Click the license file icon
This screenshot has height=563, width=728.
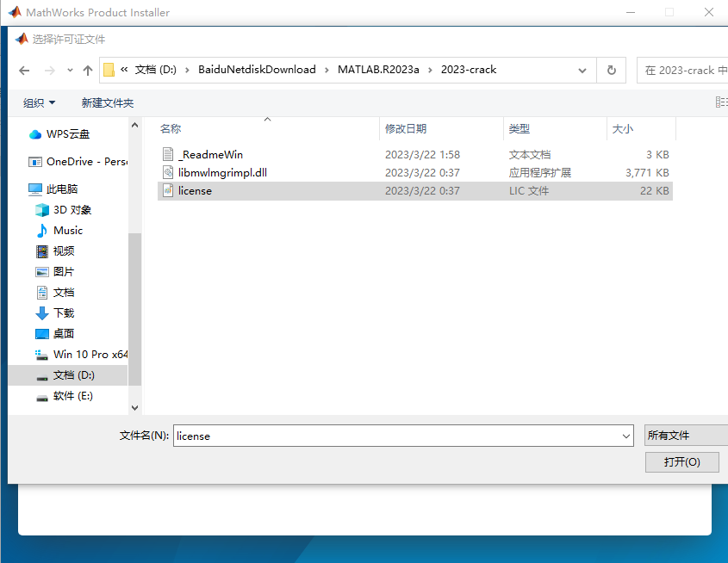point(168,190)
